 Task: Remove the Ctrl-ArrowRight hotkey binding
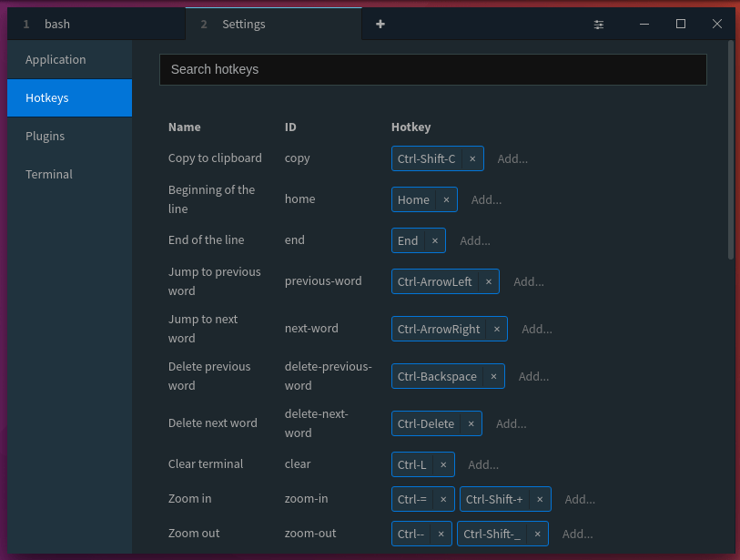[x=496, y=329]
